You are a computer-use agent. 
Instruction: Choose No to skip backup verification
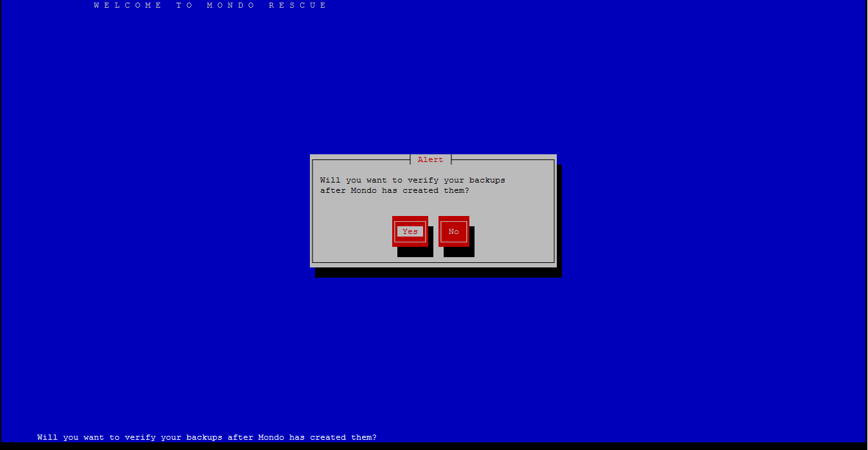tap(453, 231)
